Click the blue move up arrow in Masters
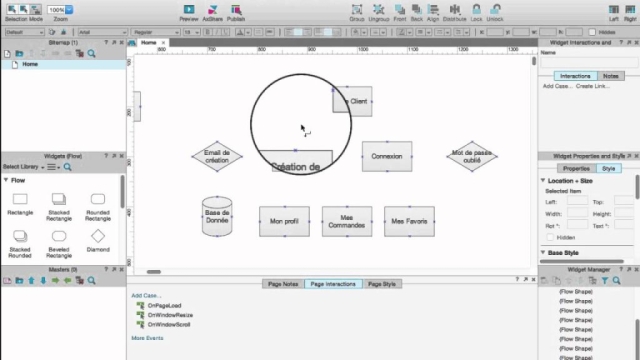 [31, 280]
